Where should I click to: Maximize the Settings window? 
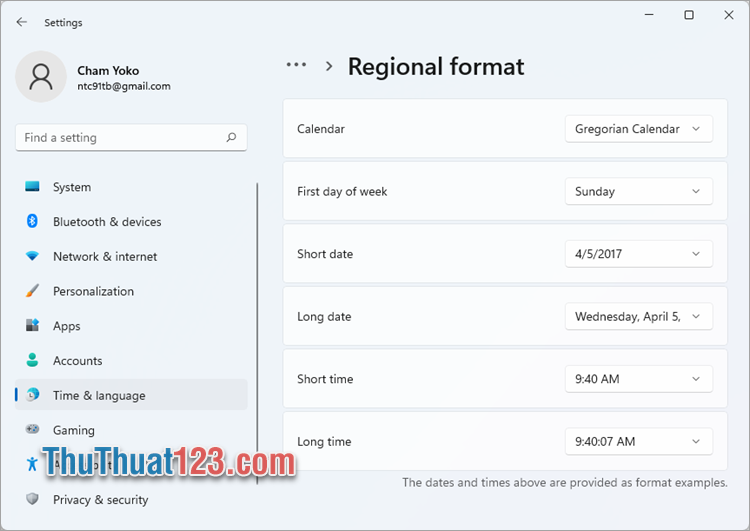(689, 15)
